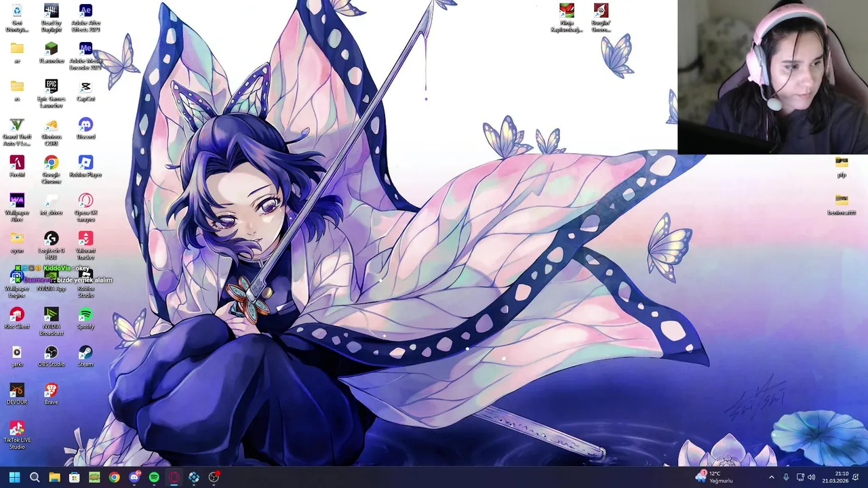Click the webcam overlay feed
This screenshot has height=488, width=868.
772,77
